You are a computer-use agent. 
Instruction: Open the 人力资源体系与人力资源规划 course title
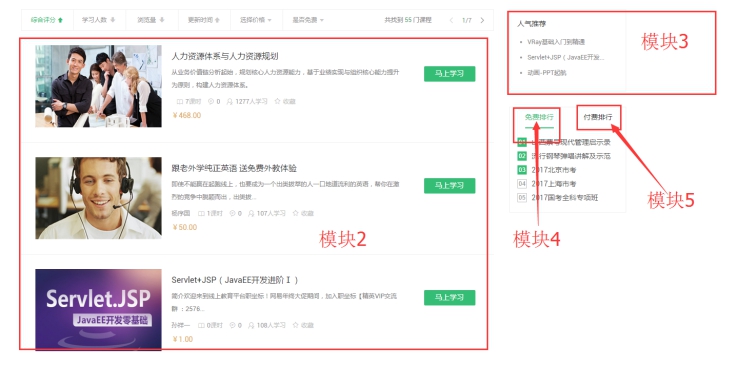225,56
